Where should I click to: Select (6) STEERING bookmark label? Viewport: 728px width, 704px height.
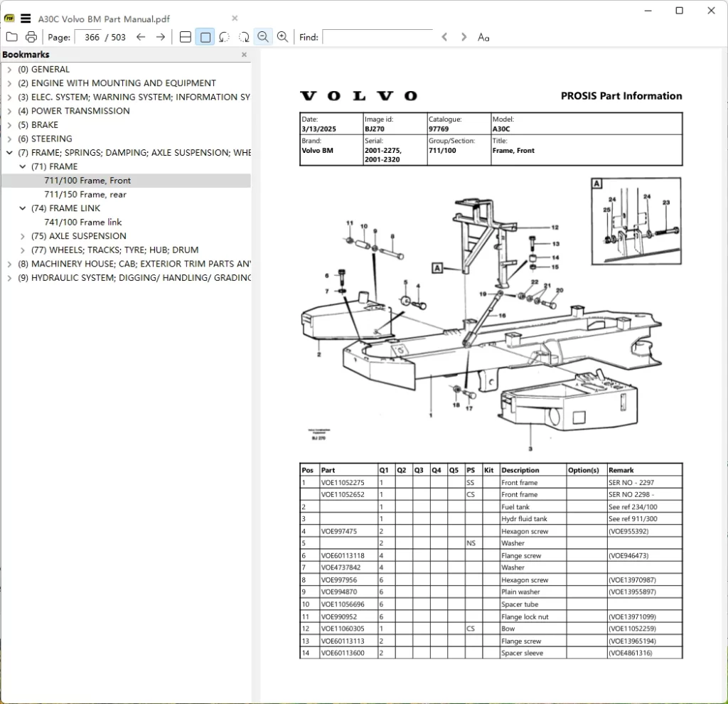point(45,139)
